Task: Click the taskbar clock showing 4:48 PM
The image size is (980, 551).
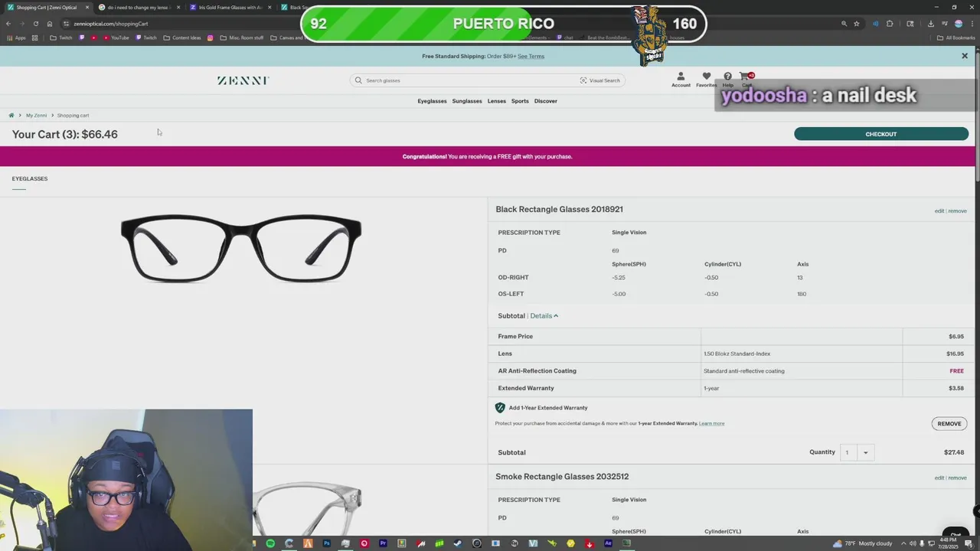Action: tap(949, 543)
